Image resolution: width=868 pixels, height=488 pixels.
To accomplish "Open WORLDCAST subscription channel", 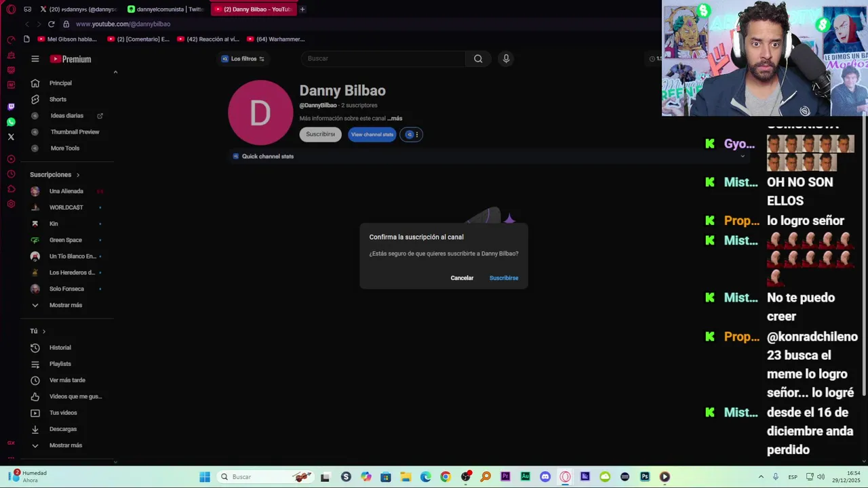I will pos(68,207).
